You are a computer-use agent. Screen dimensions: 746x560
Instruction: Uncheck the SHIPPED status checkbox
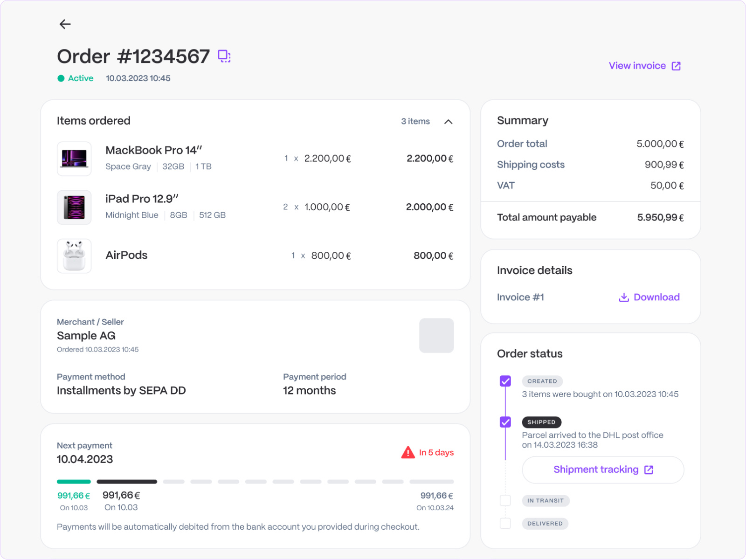pos(505,422)
